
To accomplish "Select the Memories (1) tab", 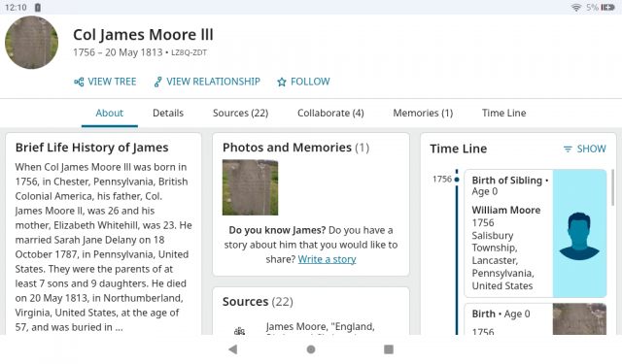I will point(423,113).
